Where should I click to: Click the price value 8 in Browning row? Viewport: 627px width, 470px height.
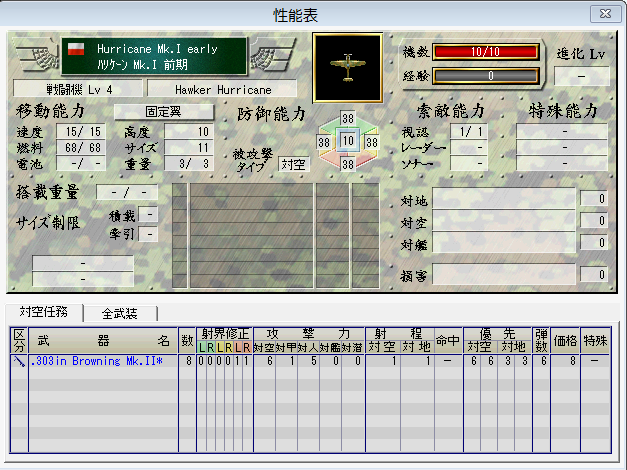[x=565, y=361]
